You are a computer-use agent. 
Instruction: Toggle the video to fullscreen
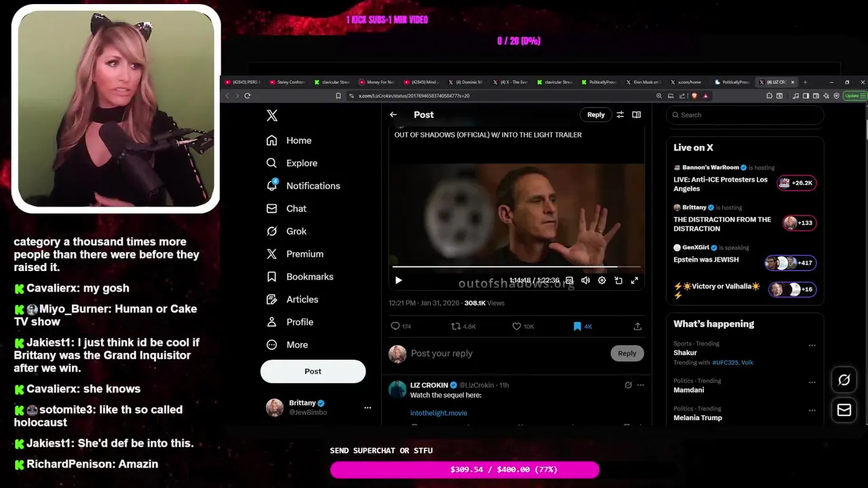point(635,280)
